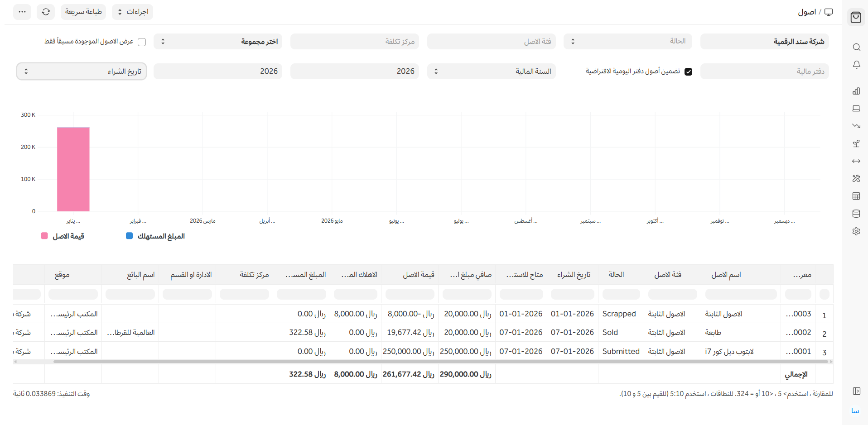Screen dimensions: 868x425
Task: Open settings gear in sidebar
Action: tap(856, 231)
